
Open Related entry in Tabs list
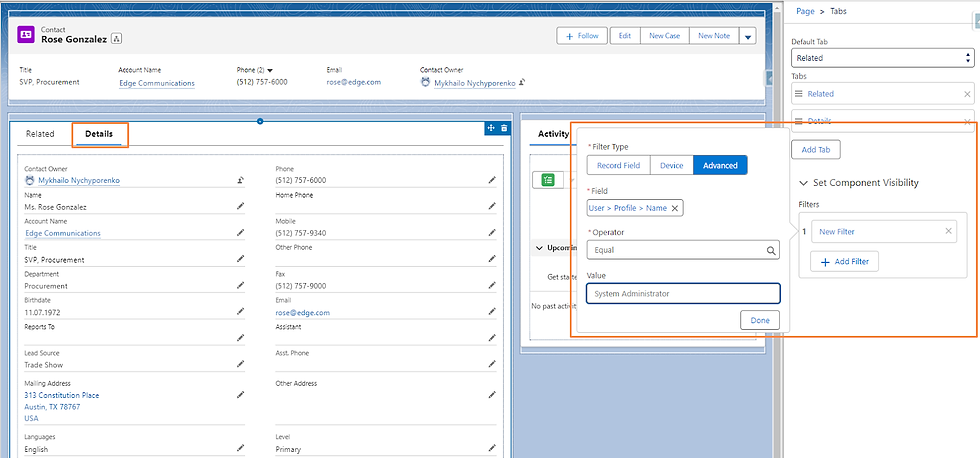coord(821,94)
